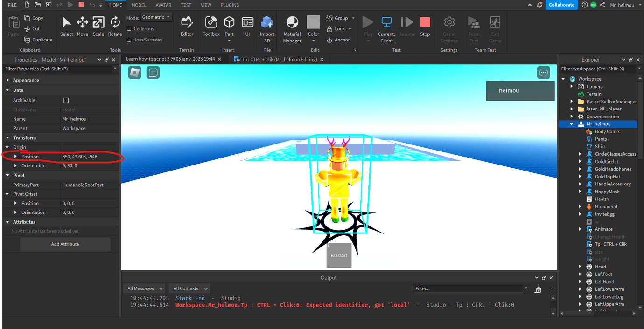Click the Brassart button in viewport
This screenshot has height=329, width=644.
pyautogui.click(x=339, y=255)
